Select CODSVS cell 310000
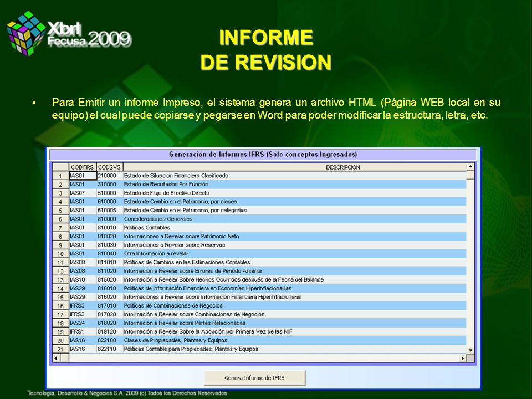Screen dimensions: 532x399 click(110, 184)
